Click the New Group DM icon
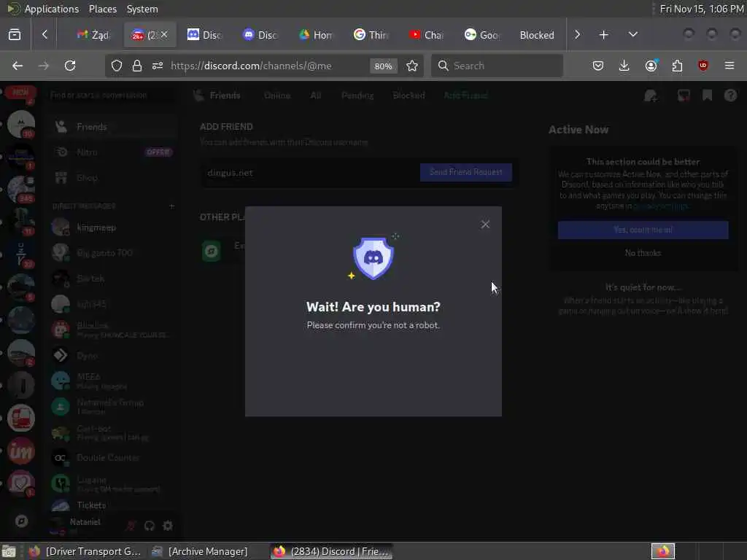747x560 pixels. tap(651, 96)
